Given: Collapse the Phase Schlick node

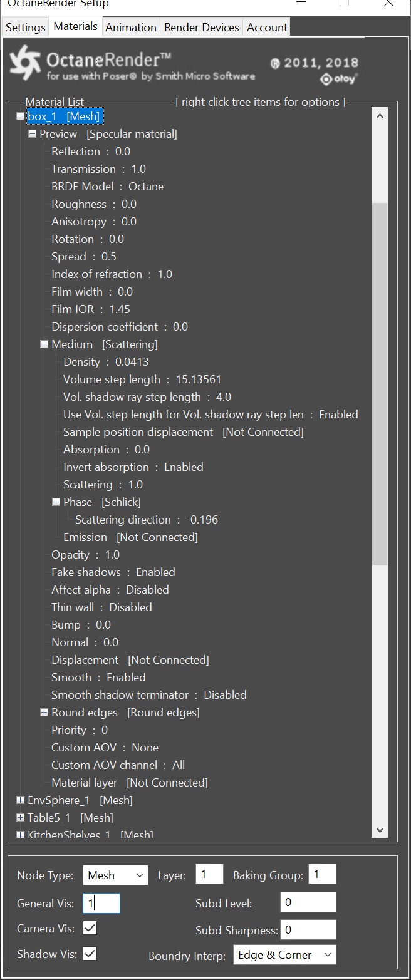Looking at the screenshot, I should [56, 502].
